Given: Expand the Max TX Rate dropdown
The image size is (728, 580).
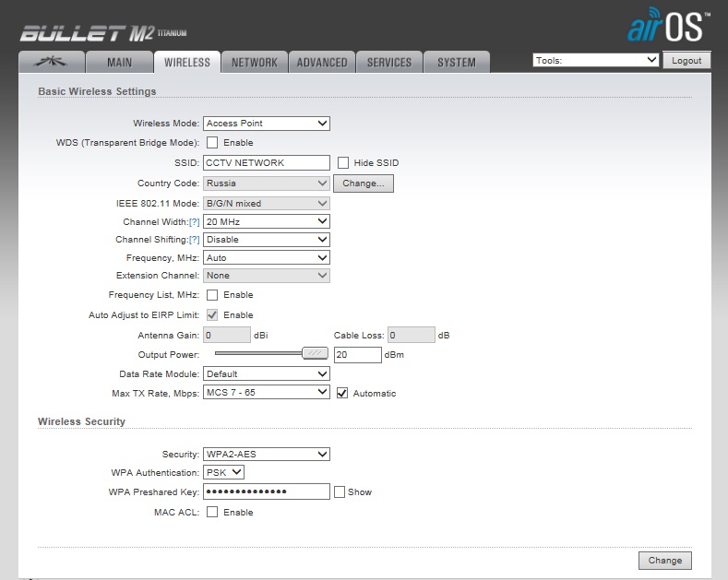Looking at the screenshot, I should click(x=267, y=393).
